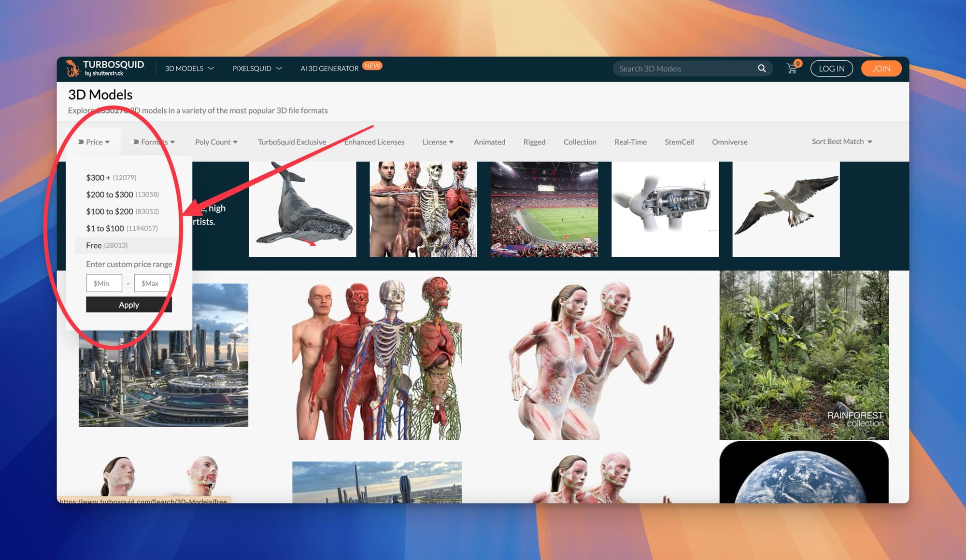The height and width of the screenshot is (560, 966).
Task: Click the NEW badge beside AI 3D Generator
Action: pyautogui.click(x=372, y=66)
